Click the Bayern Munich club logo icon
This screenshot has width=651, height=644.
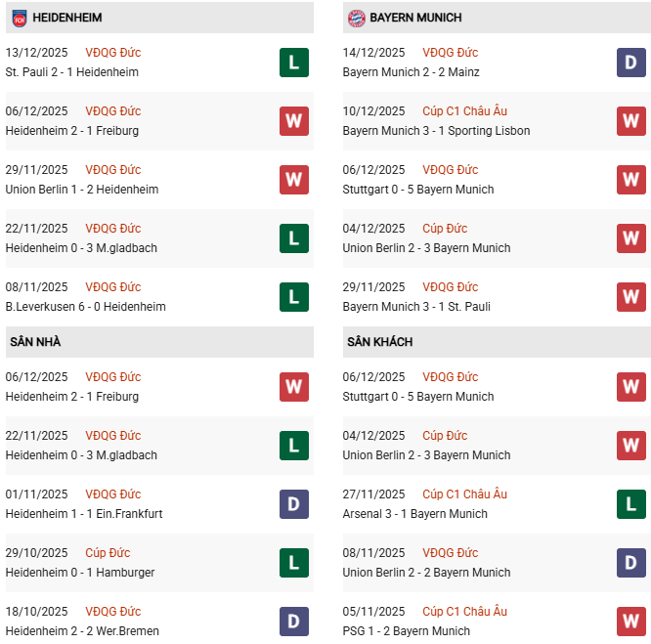357,18
